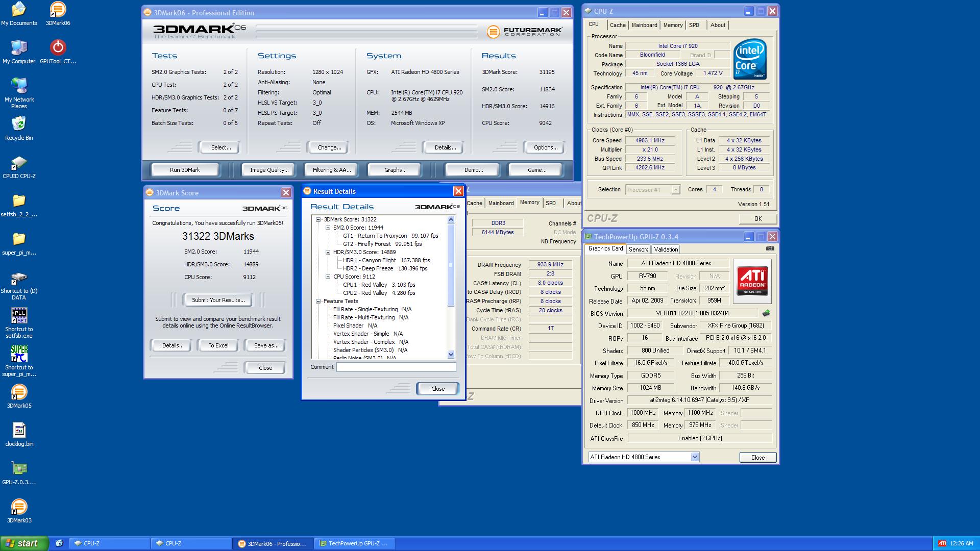Open Image Quality settings

click(x=269, y=170)
